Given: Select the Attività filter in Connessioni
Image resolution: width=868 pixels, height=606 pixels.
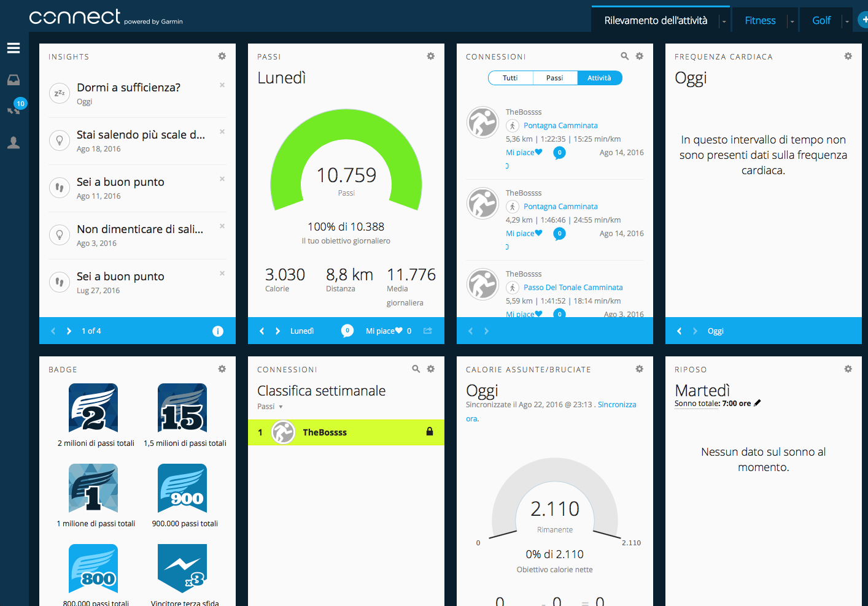Looking at the screenshot, I should tap(599, 78).
